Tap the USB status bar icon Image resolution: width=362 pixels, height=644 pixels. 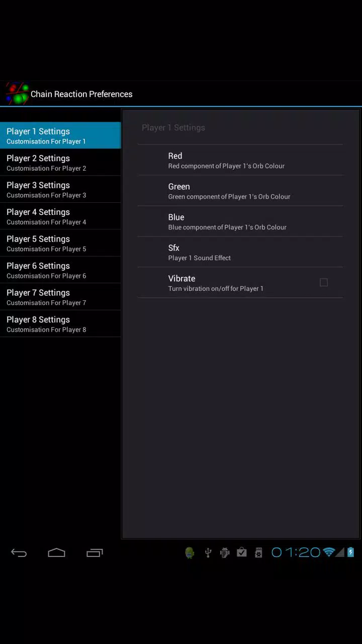coord(208,553)
